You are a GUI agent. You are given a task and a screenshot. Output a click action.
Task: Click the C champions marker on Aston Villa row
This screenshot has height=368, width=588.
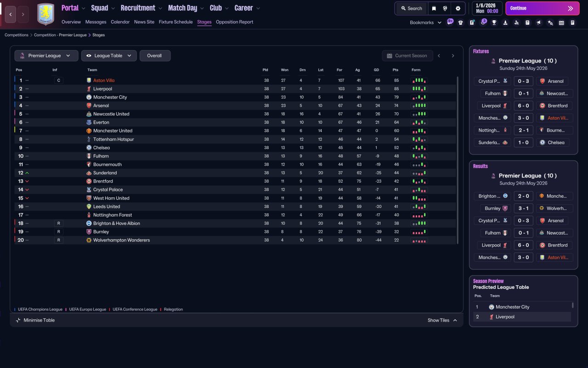click(x=58, y=80)
